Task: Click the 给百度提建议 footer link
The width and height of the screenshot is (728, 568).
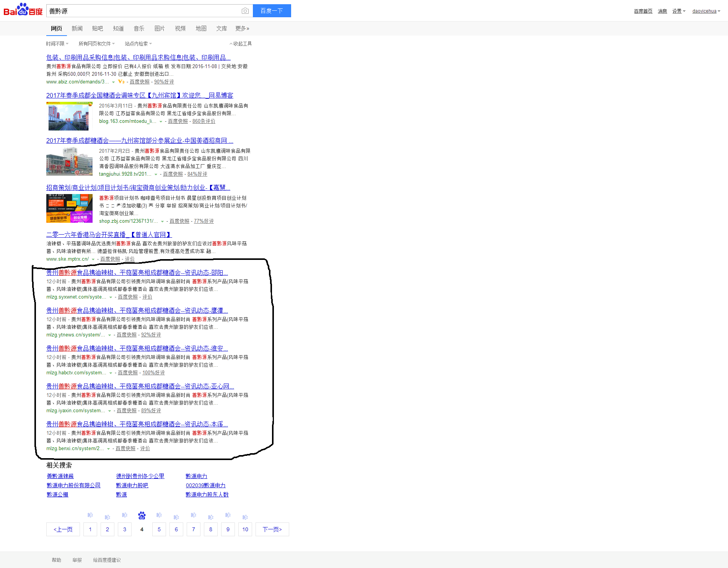Action: pyautogui.click(x=107, y=560)
